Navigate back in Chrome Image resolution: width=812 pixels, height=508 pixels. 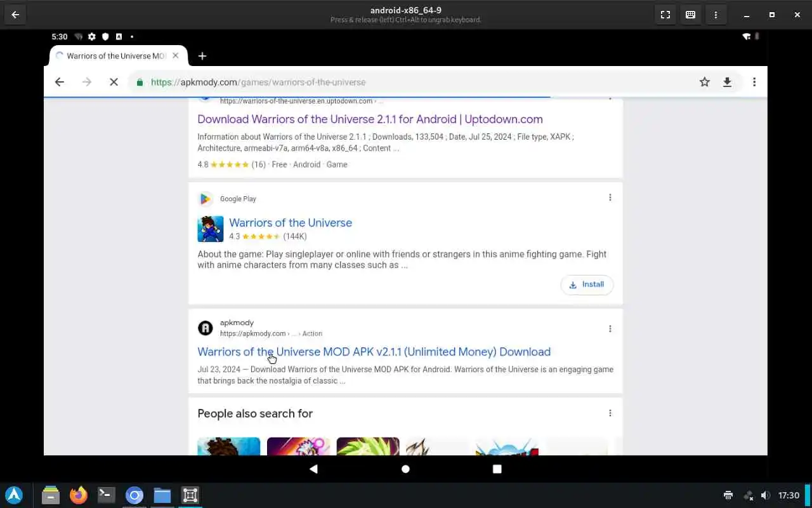tap(60, 82)
